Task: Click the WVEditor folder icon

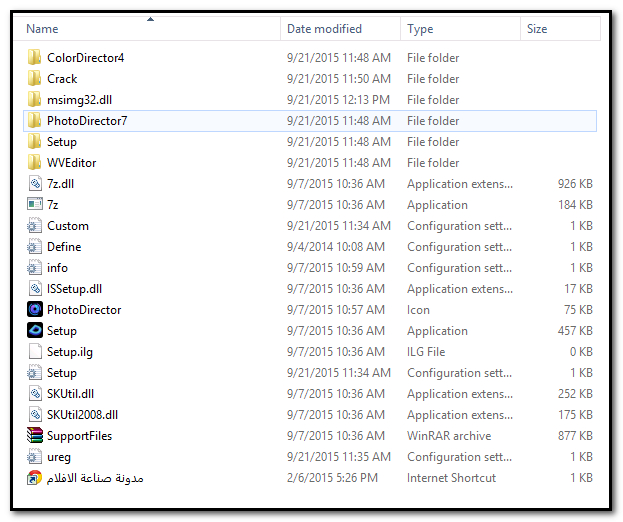Action: [x=34, y=162]
